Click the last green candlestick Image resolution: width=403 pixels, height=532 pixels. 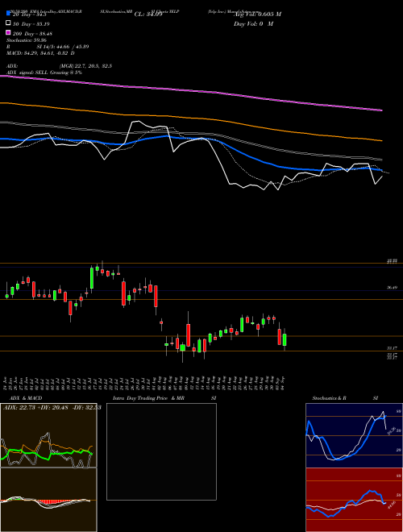[x=285, y=339]
